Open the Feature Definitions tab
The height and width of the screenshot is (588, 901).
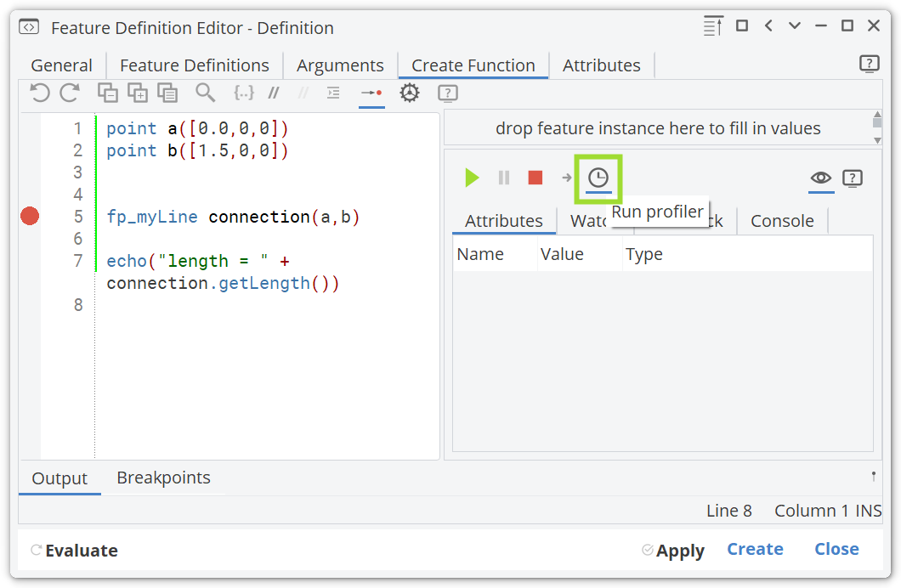coord(194,65)
